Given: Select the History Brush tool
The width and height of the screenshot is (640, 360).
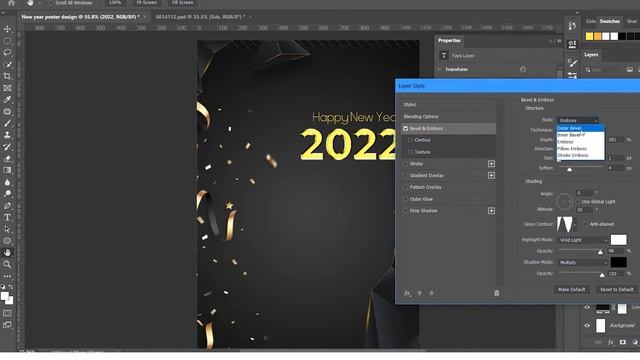Looking at the screenshot, I should pyautogui.click(x=7, y=147).
